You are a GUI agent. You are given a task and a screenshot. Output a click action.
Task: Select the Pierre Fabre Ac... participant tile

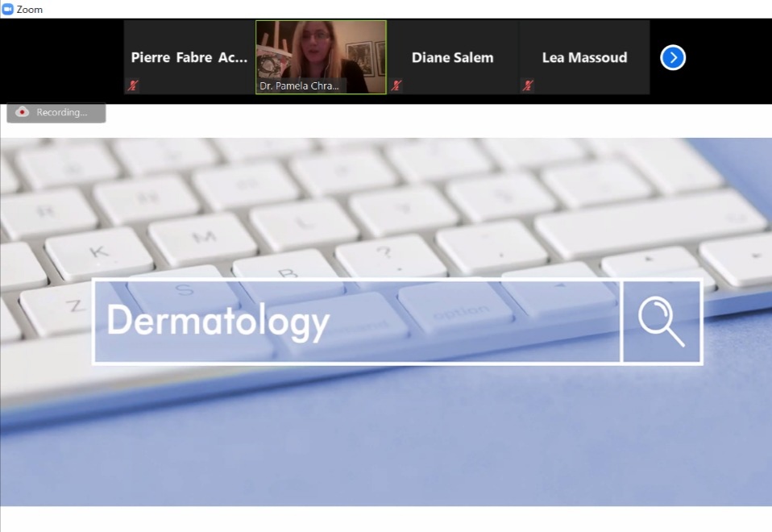[189, 57]
